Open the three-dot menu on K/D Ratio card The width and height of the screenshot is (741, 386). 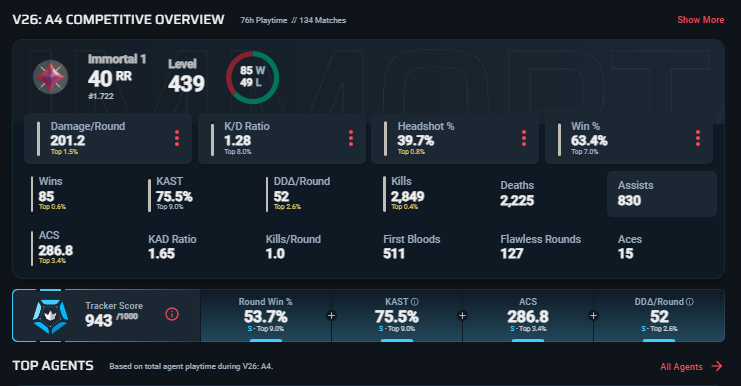pos(351,138)
